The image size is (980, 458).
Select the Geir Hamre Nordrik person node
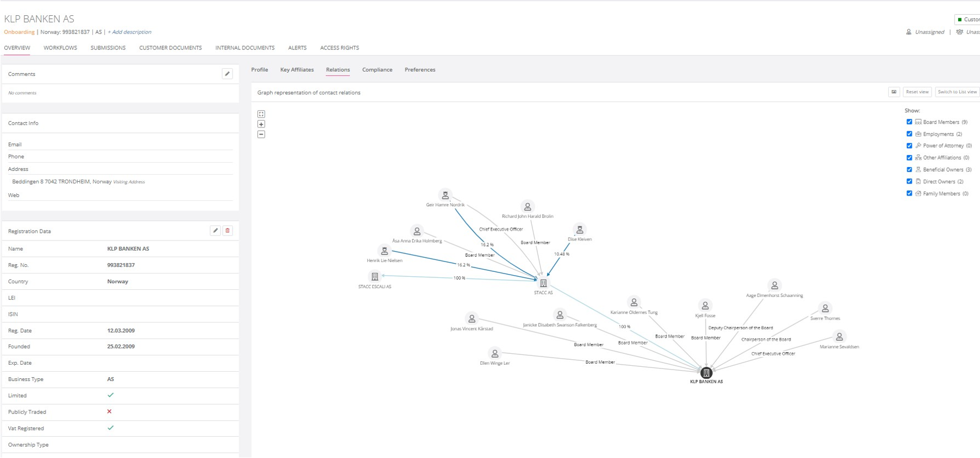[445, 195]
